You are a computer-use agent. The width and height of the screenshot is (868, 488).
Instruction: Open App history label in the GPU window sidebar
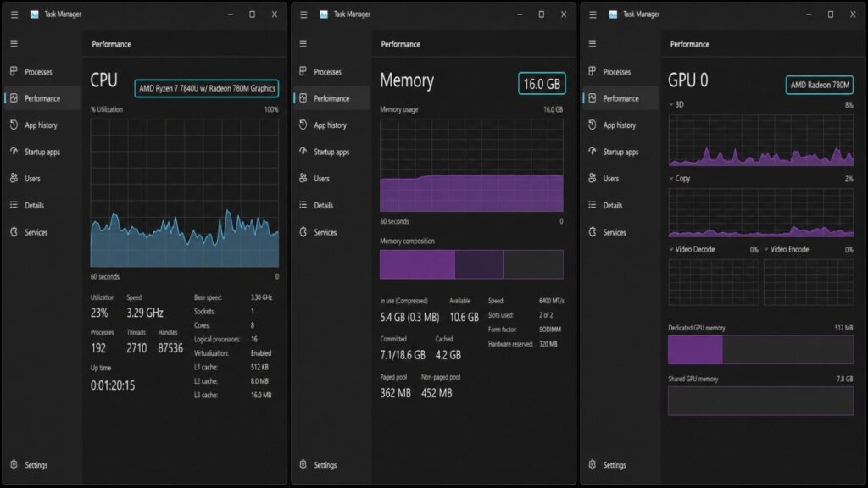click(x=620, y=125)
